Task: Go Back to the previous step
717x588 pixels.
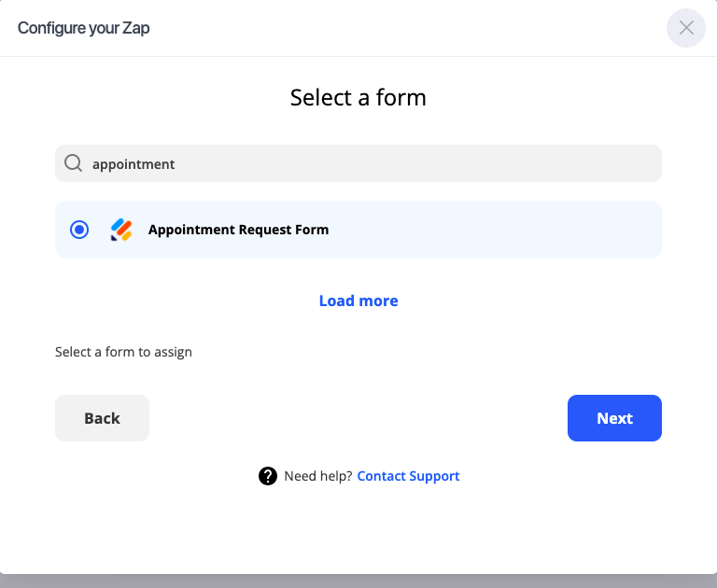Action: click(x=102, y=418)
